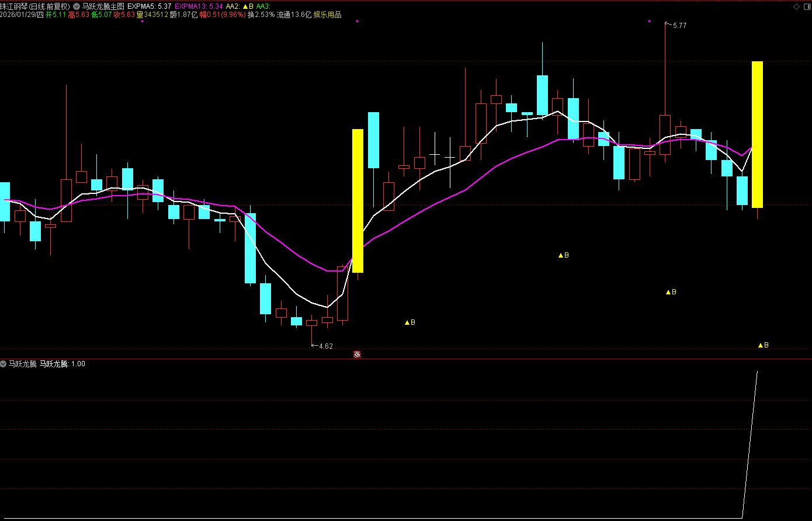Click the green AA3 indicator label
The height and width of the screenshot is (521, 812).
point(263,6)
